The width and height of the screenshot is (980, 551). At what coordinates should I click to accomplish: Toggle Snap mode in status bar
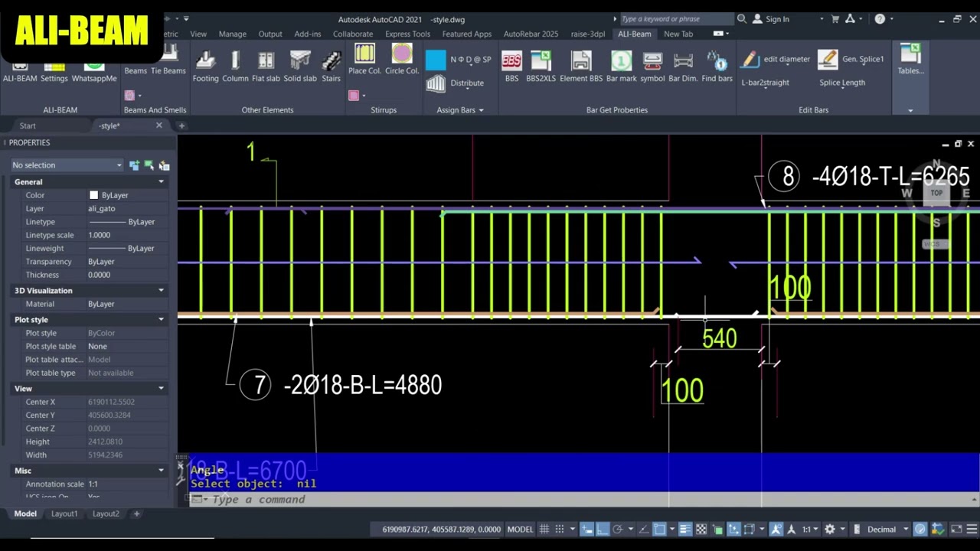point(561,529)
